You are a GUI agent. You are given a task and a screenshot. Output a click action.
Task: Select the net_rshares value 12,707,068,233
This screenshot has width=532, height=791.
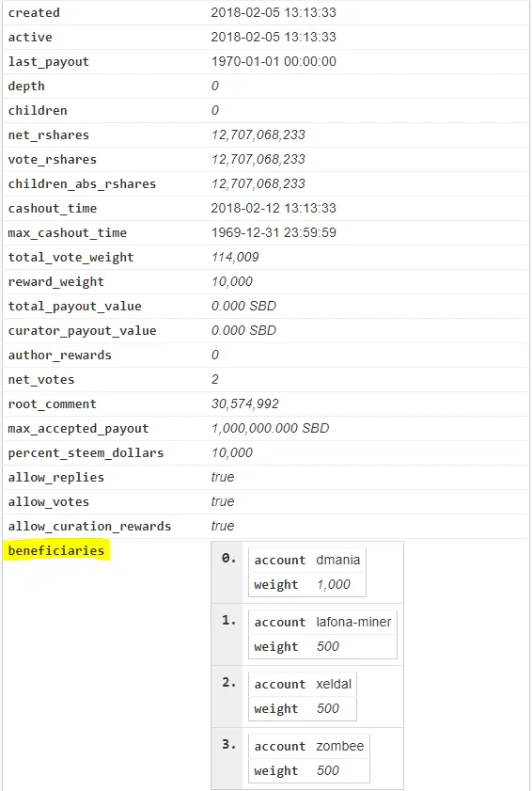point(258,134)
